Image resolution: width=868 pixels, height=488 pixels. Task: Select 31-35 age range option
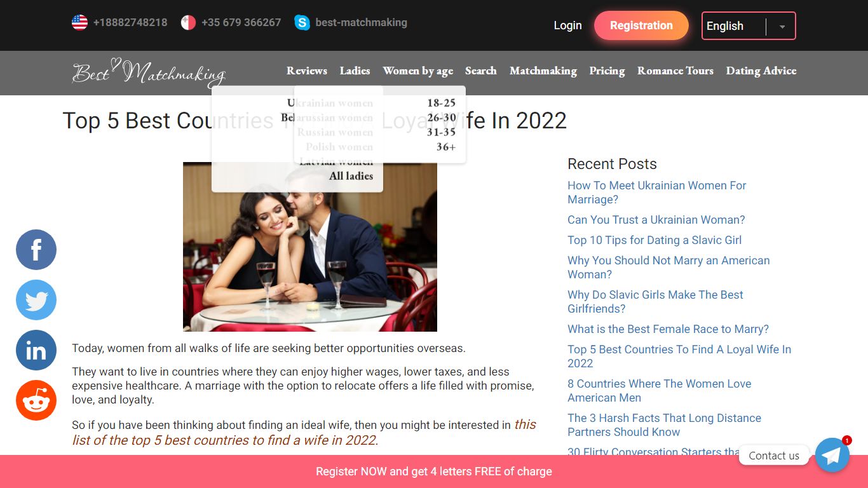(x=441, y=132)
